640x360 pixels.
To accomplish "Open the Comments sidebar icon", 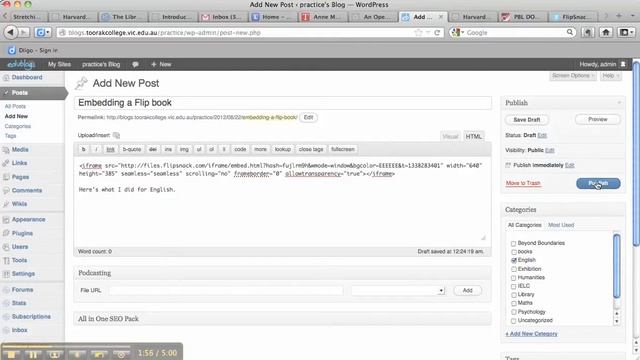I will (x=6, y=191).
